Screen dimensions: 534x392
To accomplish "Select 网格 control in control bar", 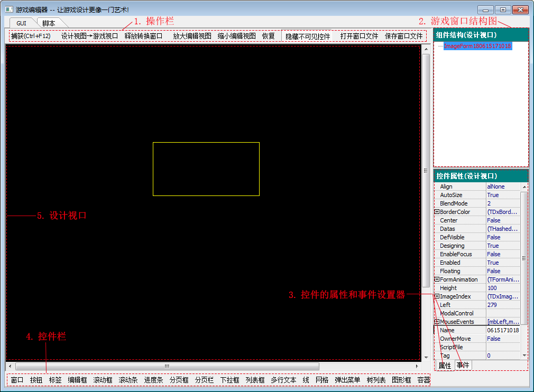I will [322, 380].
